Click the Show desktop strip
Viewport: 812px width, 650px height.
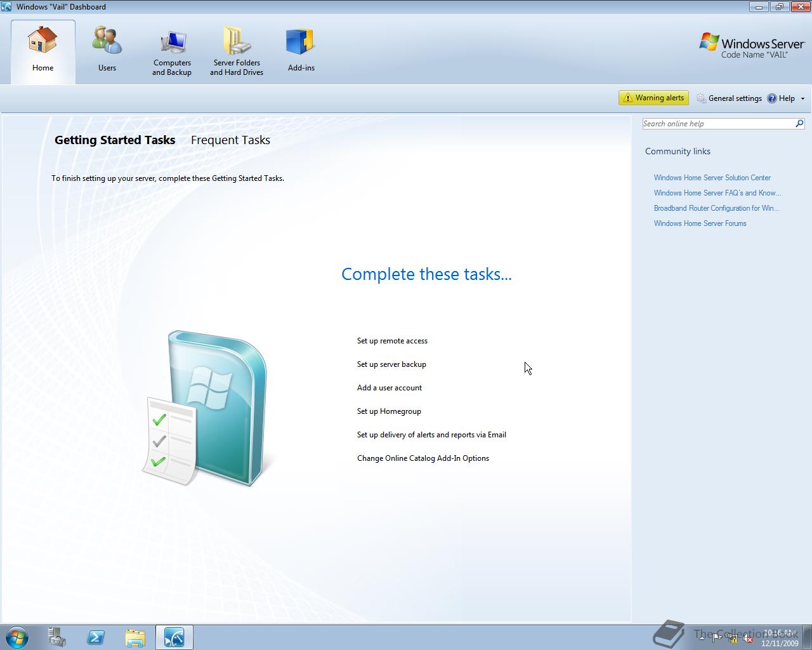pyautogui.click(x=807, y=637)
